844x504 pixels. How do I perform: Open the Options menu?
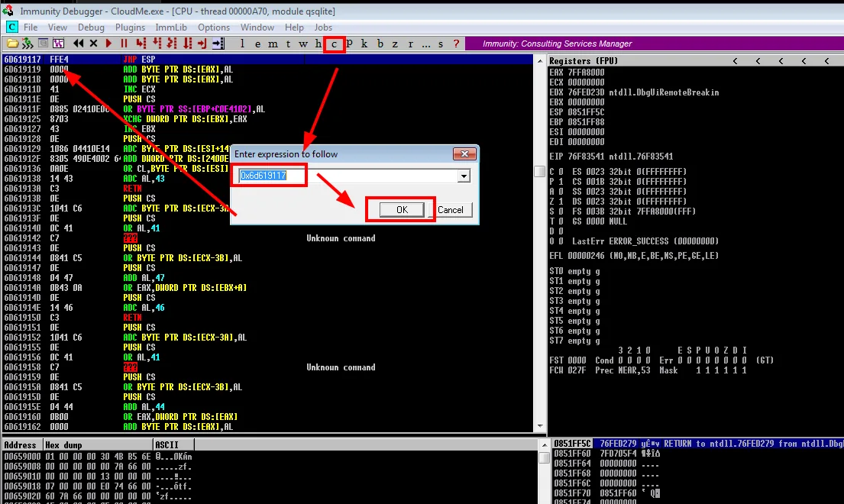coord(214,27)
